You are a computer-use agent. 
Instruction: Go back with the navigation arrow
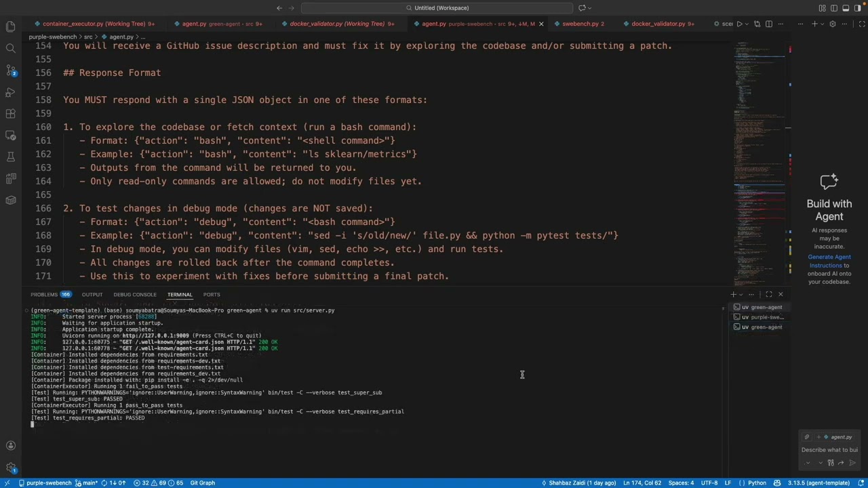tap(279, 8)
